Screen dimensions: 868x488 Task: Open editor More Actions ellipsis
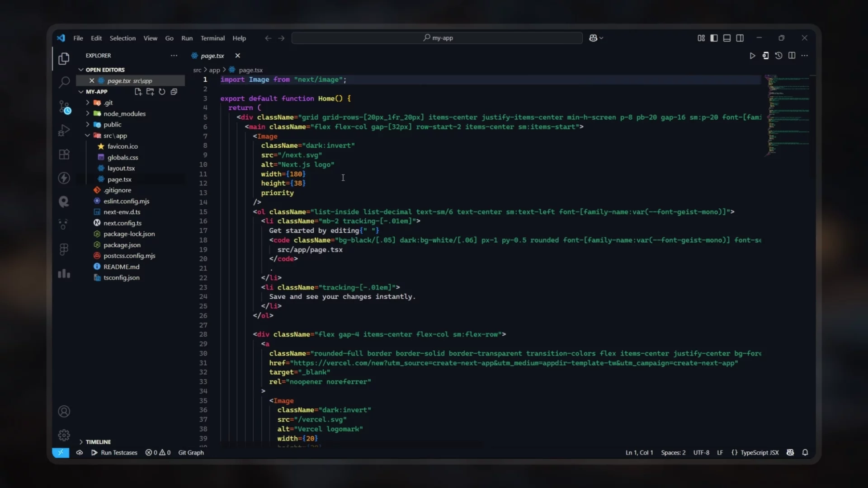pyautogui.click(x=805, y=56)
